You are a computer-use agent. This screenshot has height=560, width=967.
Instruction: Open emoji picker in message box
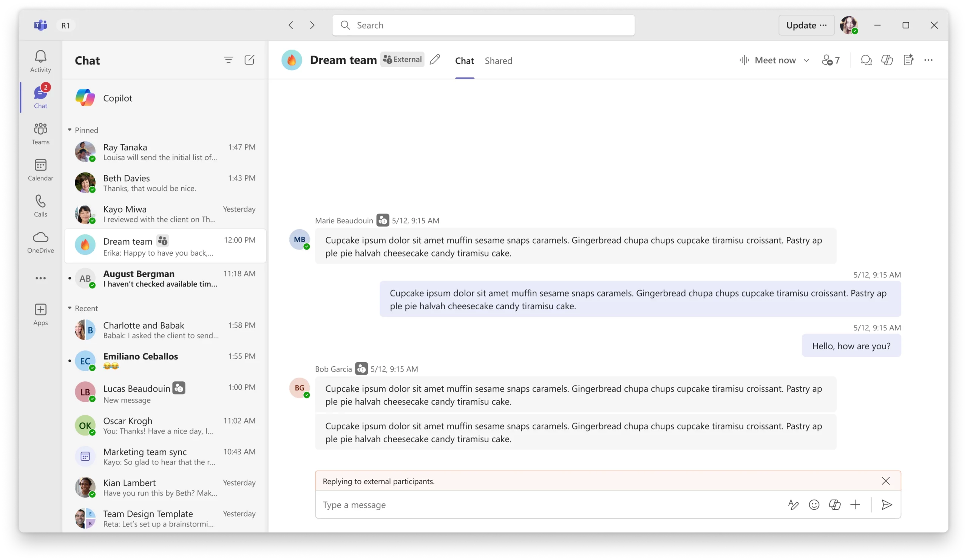[814, 505]
